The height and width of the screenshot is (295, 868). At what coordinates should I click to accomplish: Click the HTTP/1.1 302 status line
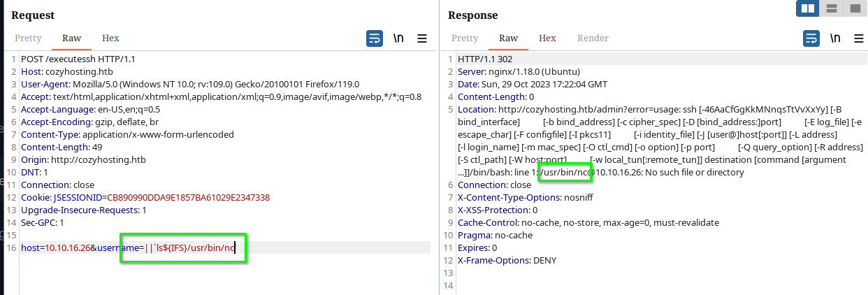pyautogui.click(x=485, y=59)
